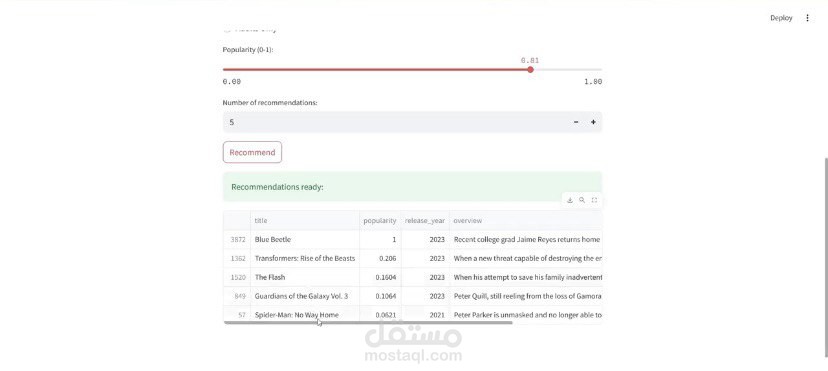The width and height of the screenshot is (828, 371).
Task: Click the table's horizontal scrollbar
Action: 368,322
